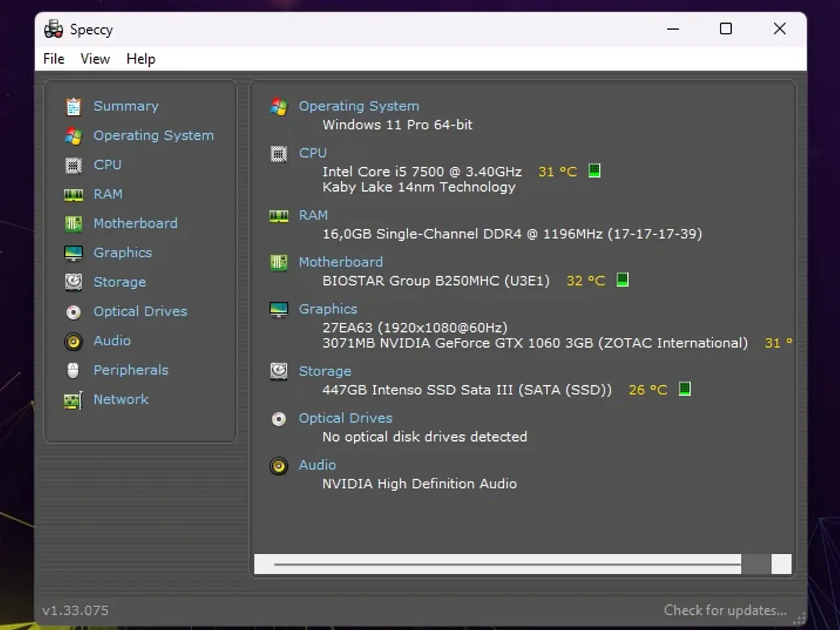Click the horizontal scrollbar thumb
This screenshot has width=840, height=630.
pos(508,564)
